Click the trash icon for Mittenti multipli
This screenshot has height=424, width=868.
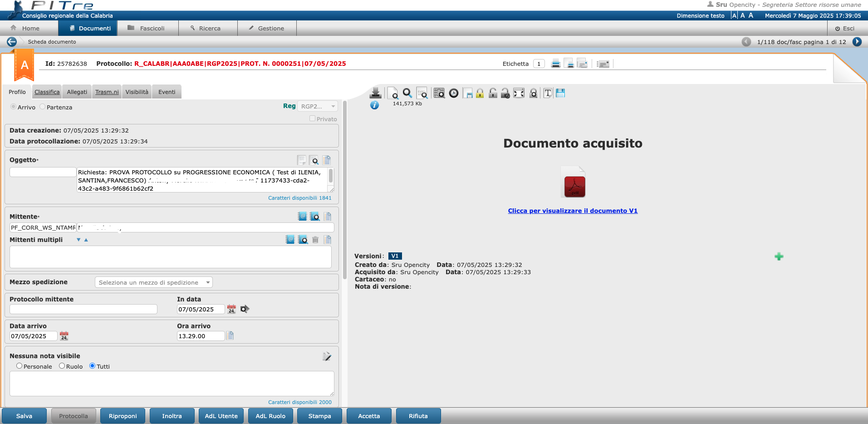315,240
